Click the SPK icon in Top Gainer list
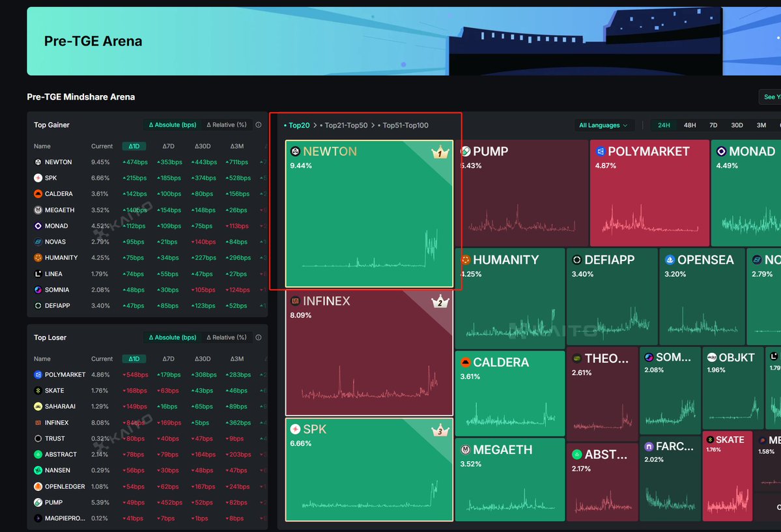The width and height of the screenshot is (781, 532). (x=38, y=178)
